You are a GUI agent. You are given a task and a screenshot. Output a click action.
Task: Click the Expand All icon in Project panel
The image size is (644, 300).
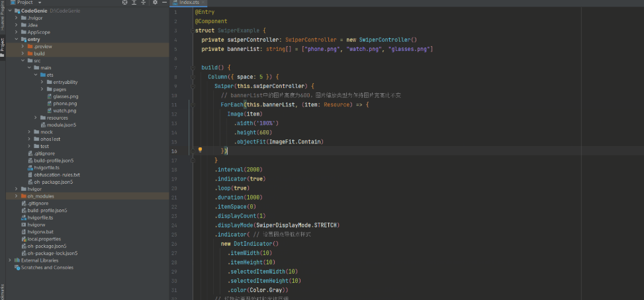tap(134, 3)
